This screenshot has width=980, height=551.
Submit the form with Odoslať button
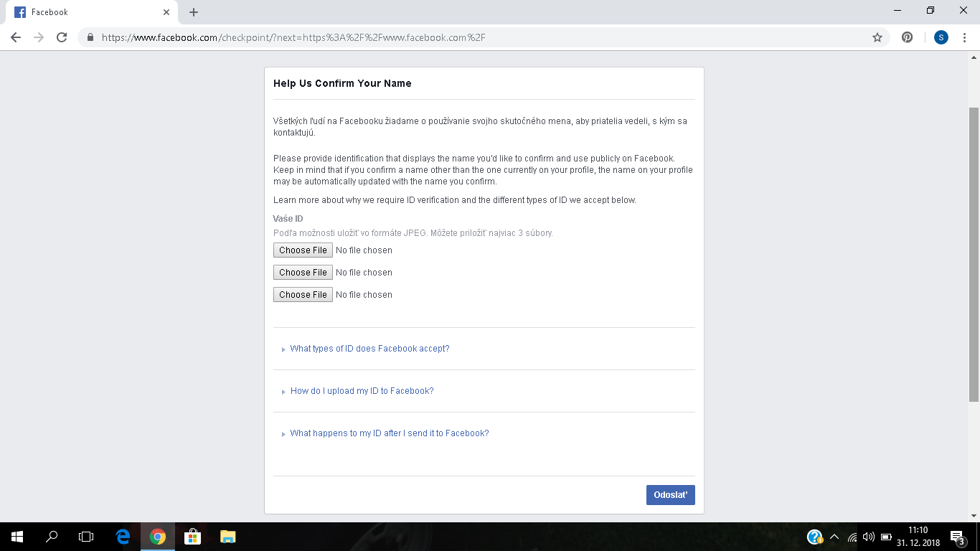[671, 495]
